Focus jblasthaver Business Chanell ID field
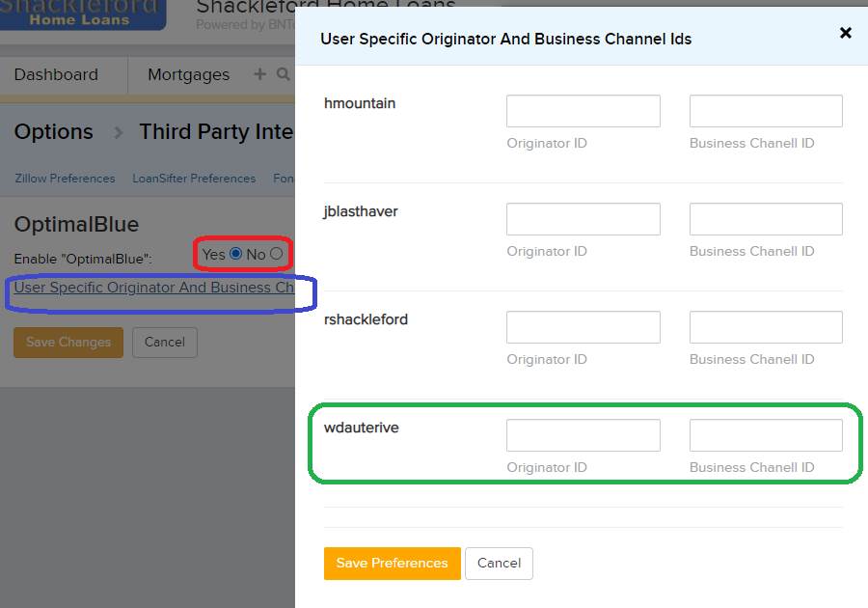The height and width of the screenshot is (608, 868). click(x=766, y=219)
